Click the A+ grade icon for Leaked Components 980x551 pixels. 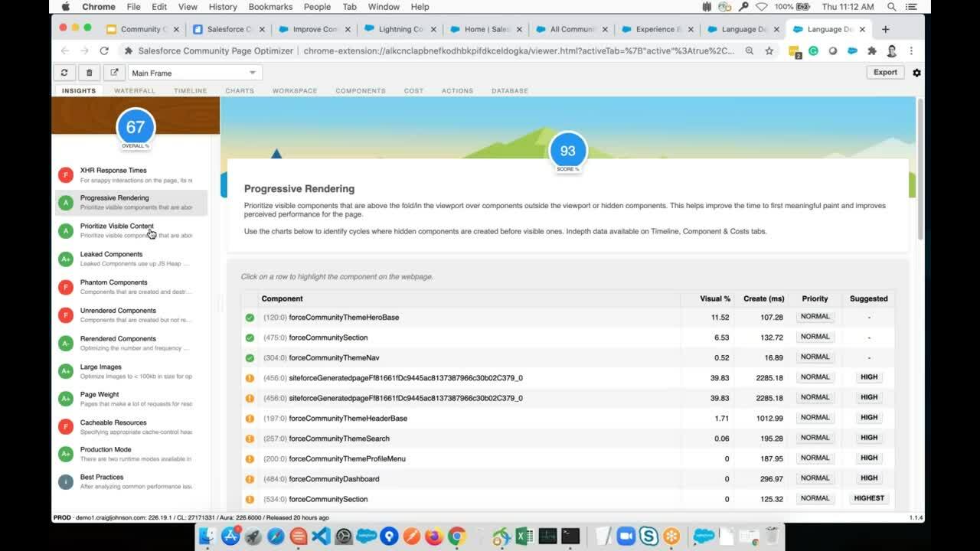click(66, 259)
